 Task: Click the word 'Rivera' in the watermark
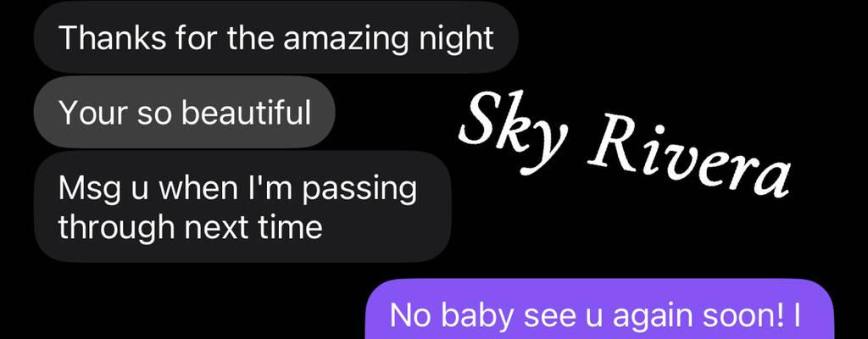click(x=687, y=159)
